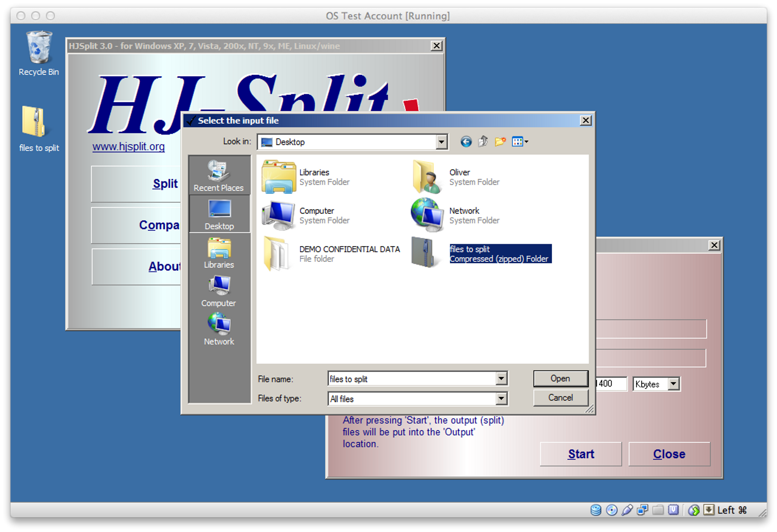Expand the Files of type dropdown

(x=501, y=399)
